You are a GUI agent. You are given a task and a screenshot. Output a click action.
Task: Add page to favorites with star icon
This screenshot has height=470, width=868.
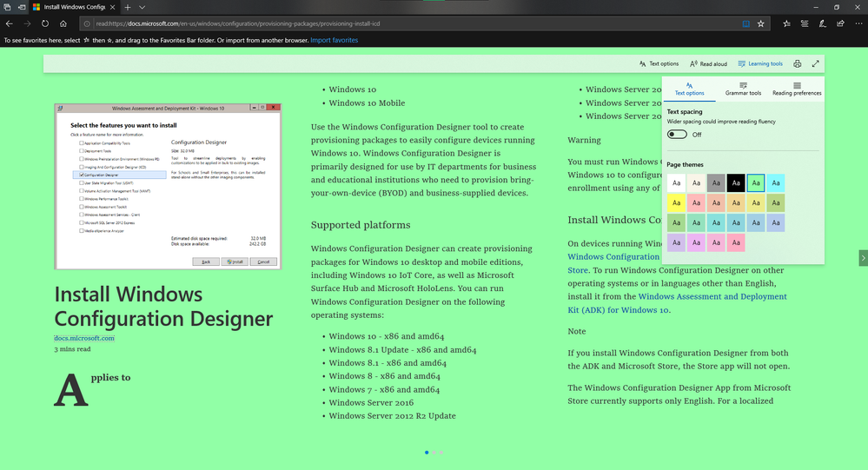coord(760,23)
